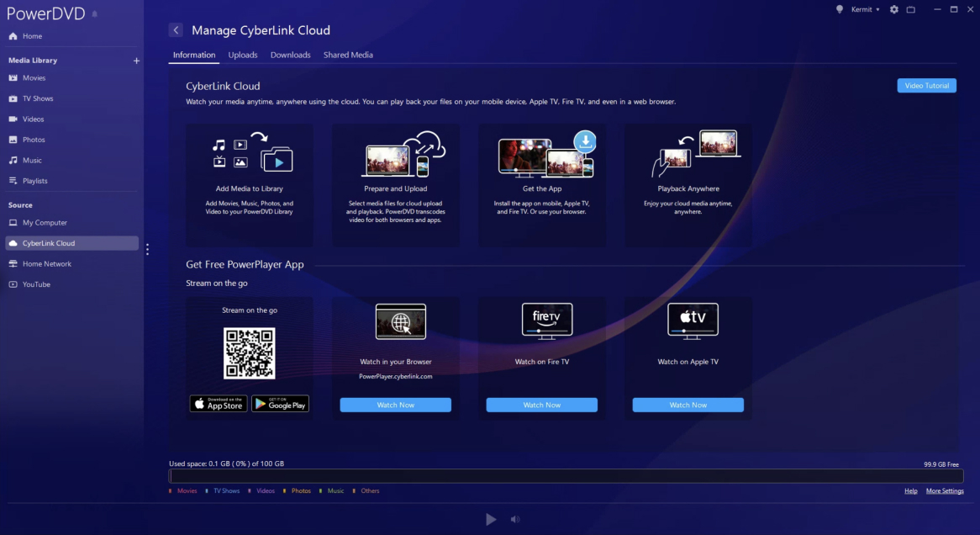Screen dimensions: 980x535
Task: Open the Play To device icon
Action: coord(912,9)
